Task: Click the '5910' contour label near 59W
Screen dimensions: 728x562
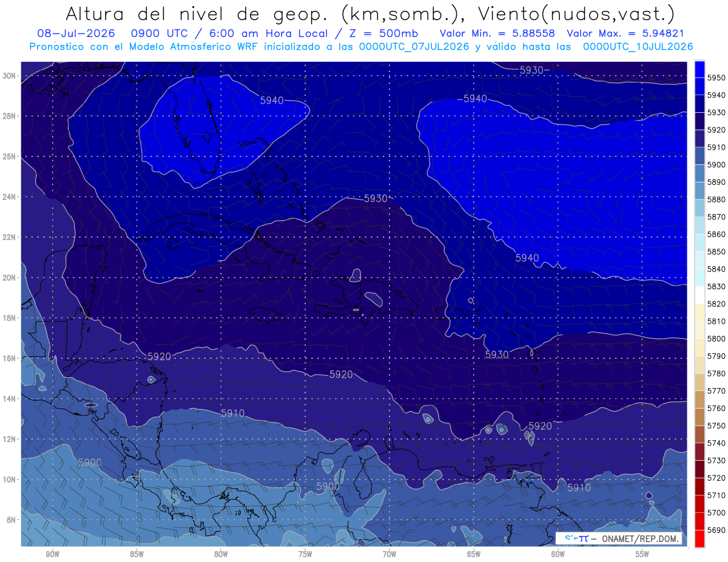Action: [579, 487]
